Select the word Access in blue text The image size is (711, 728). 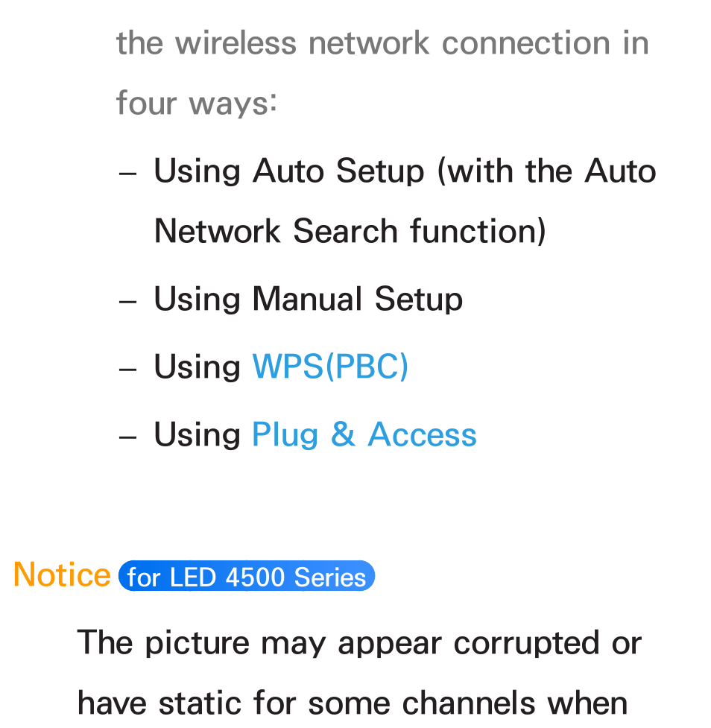click(422, 435)
